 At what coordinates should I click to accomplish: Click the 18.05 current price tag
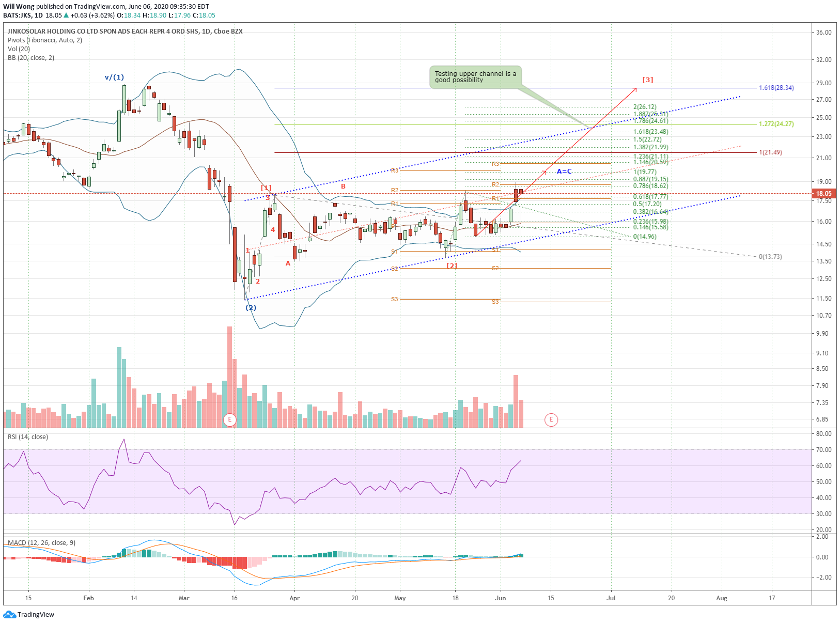click(823, 194)
